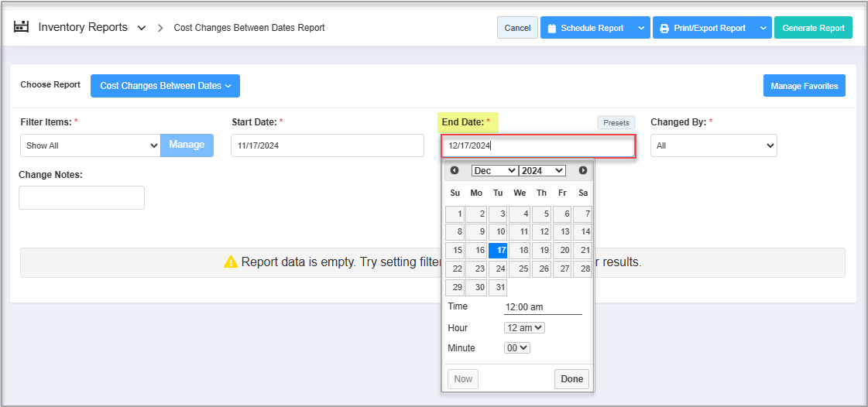Go to previous month in calendar
Screen dimensions: 868x407
(455, 170)
